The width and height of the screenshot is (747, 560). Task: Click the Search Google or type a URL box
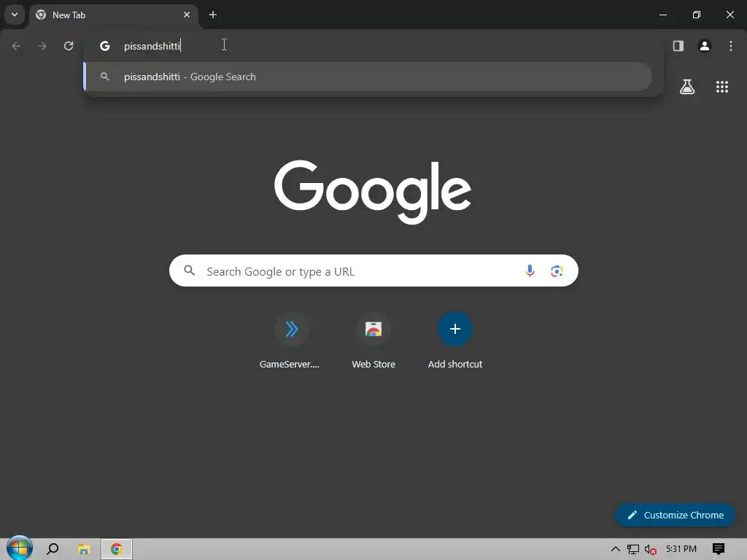coord(373,271)
